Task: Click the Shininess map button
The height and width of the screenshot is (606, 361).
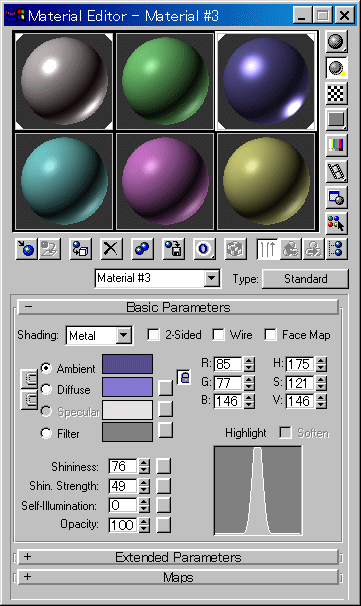Action: (x=163, y=466)
